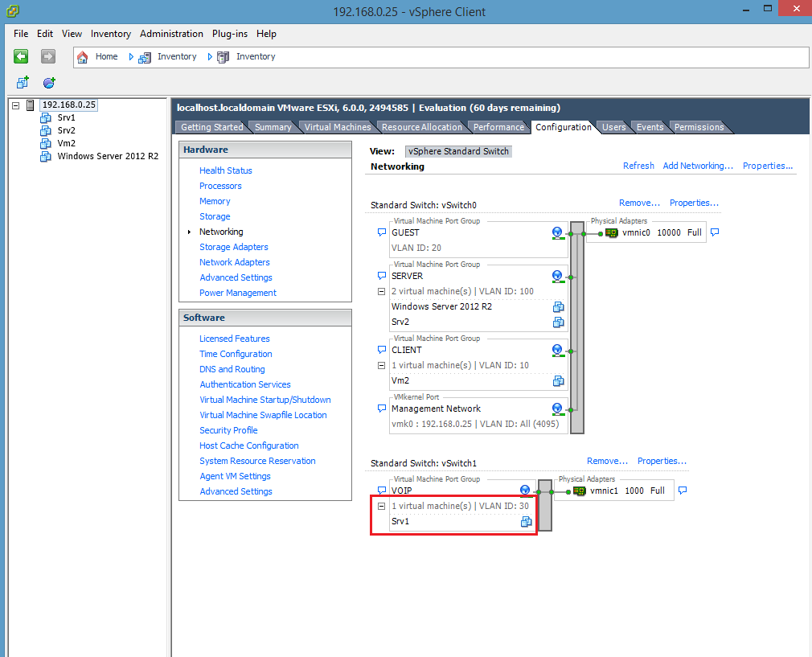Click Health Status hardware link

[x=226, y=170]
